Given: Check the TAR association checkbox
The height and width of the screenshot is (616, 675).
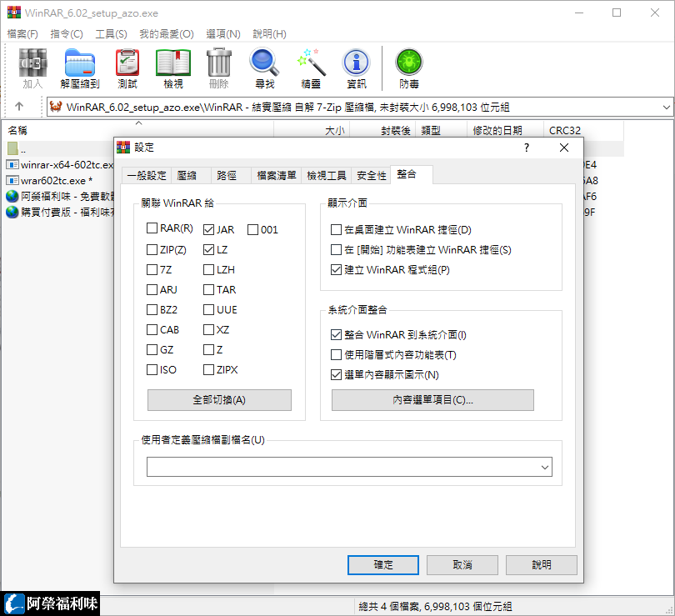Looking at the screenshot, I should pos(209,290).
